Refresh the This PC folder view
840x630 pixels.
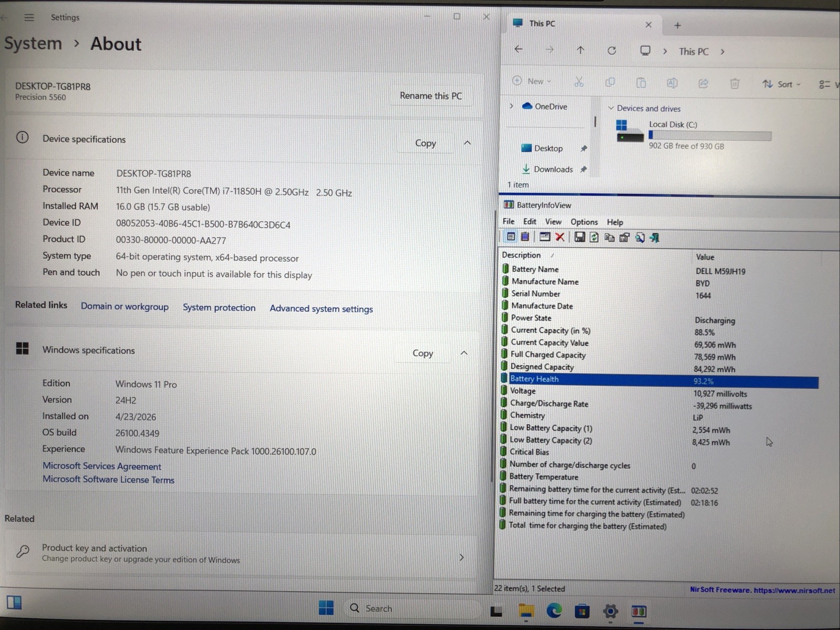[x=611, y=50]
